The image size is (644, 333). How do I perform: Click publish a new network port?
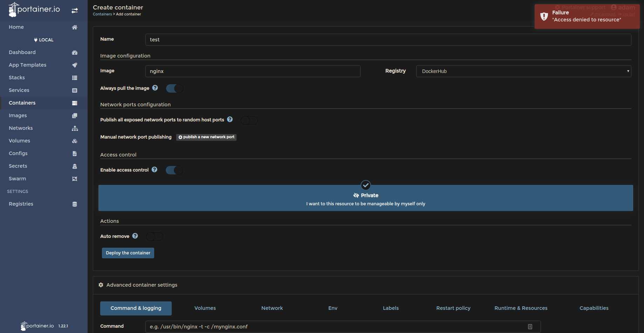click(x=206, y=137)
